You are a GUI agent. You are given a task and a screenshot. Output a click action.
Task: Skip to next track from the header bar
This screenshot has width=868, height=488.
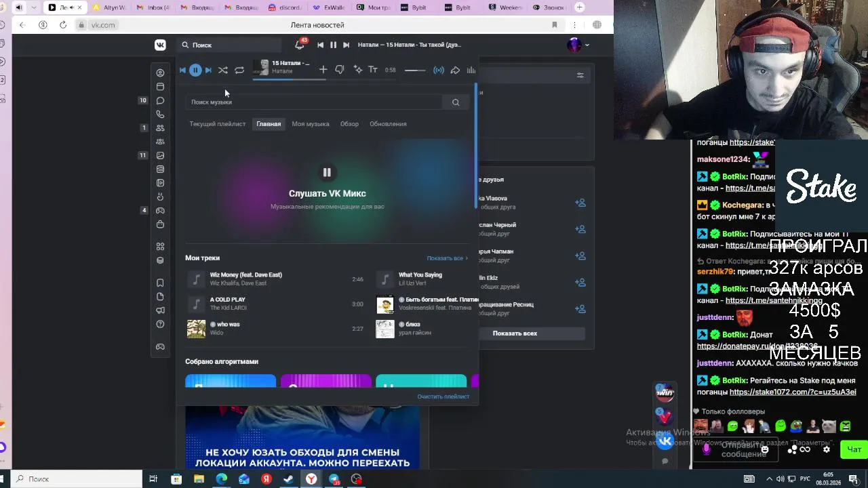click(346, 45)
